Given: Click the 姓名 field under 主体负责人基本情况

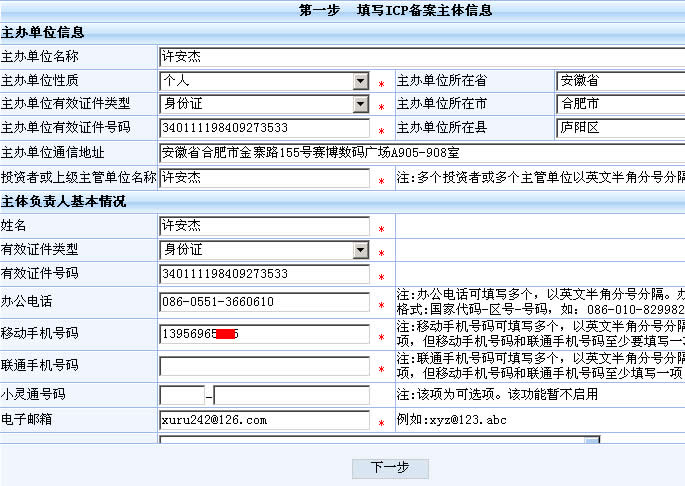Looking at the screenshot, I should pyautogui.click(x=264, y=226).
